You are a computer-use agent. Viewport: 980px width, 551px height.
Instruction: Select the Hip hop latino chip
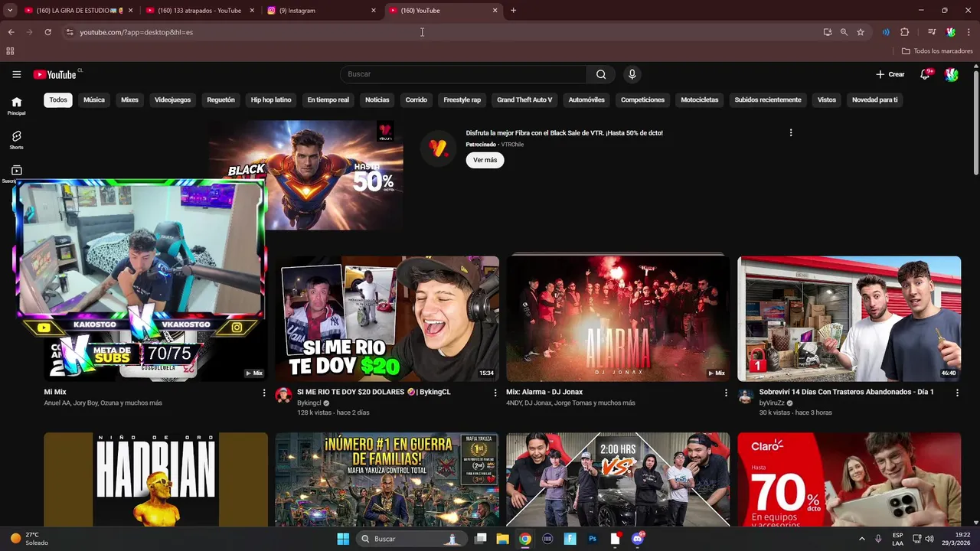pos(271,99)
